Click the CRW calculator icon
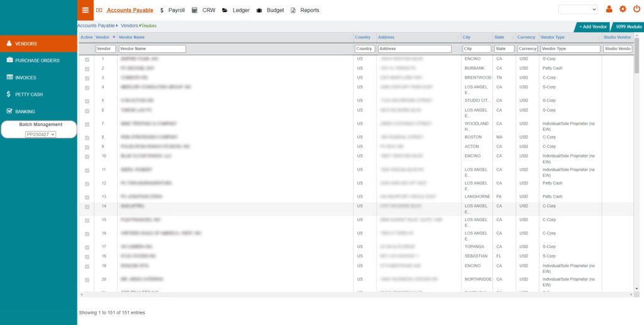644x325 pixels. [195, 10]
